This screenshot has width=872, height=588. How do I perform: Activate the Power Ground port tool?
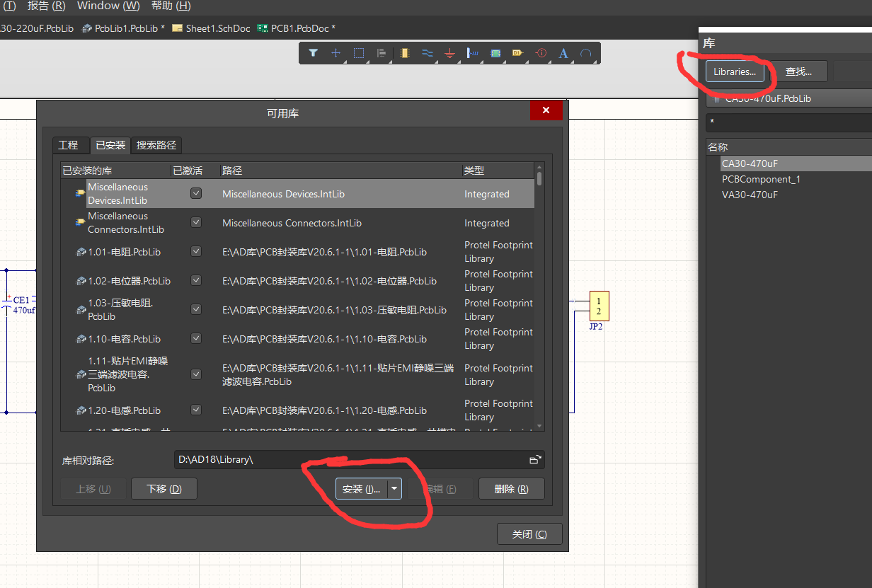click(x=449, y=53)
